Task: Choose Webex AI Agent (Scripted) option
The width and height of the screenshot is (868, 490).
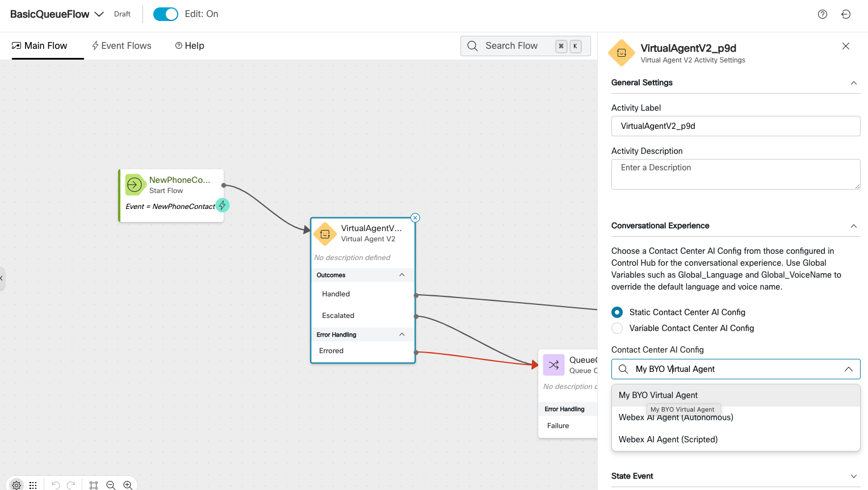Action: pos(736,439)
